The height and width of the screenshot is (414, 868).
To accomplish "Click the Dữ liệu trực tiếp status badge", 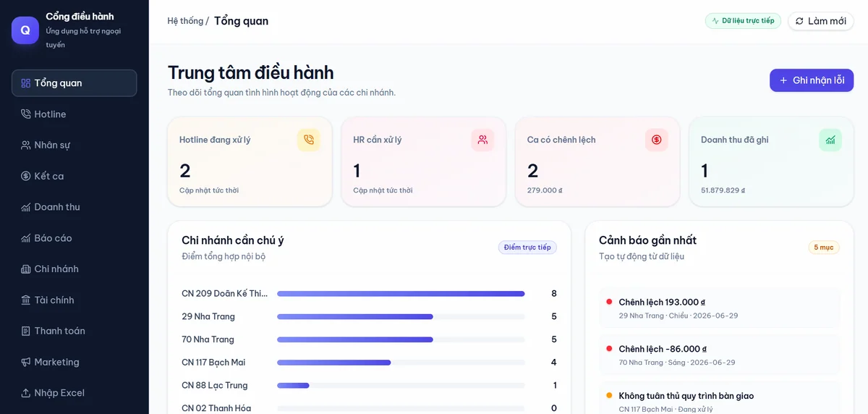I will [743, 21].
